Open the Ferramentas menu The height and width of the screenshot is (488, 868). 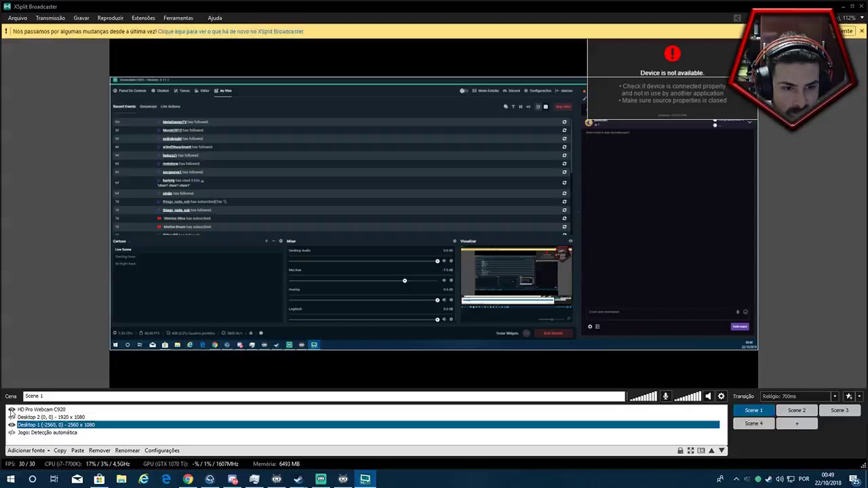click(x=178, y=18)
